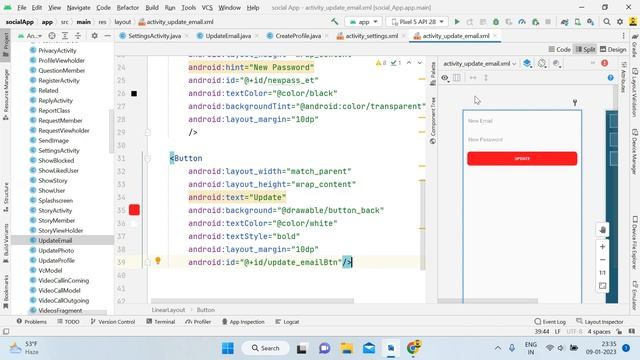Open the Component Tree side panel
This screenshot has height=360, width=640.
[x=433, y=120]
